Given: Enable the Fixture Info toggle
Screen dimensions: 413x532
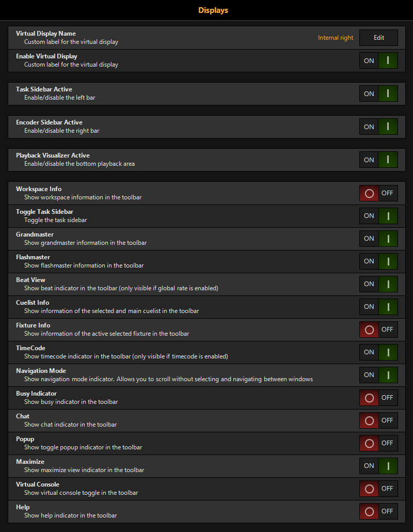Looking at the screenshot, I should pyautogui.click(x=378, y=330).
